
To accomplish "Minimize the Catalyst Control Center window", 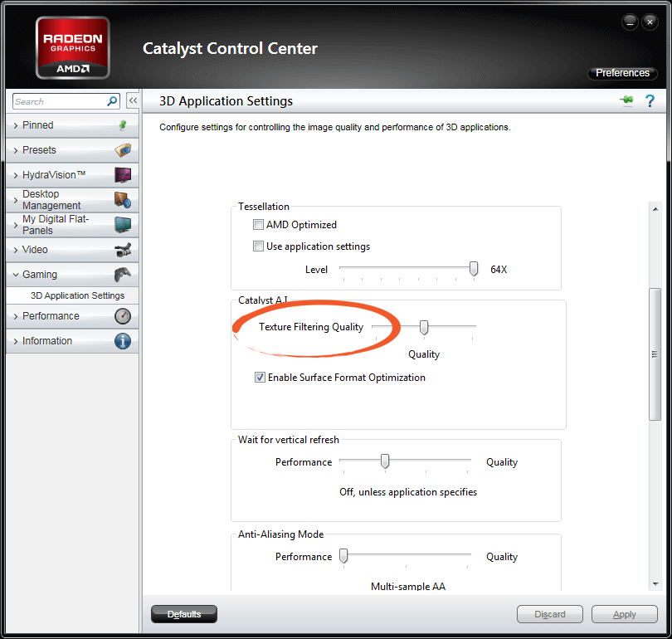I will pyautogui.click(x=630, y=22).
